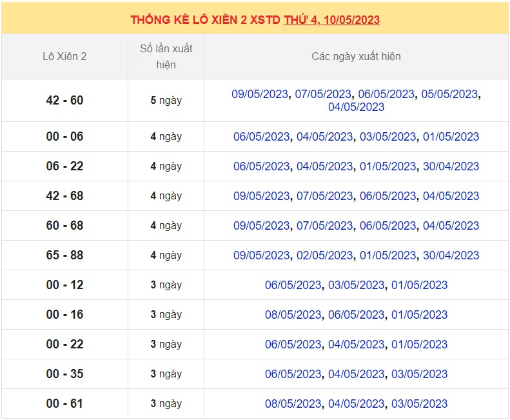Click the 5 ngày count cell
The width and height of the screenshot is (510, 420).
(166, 101)
